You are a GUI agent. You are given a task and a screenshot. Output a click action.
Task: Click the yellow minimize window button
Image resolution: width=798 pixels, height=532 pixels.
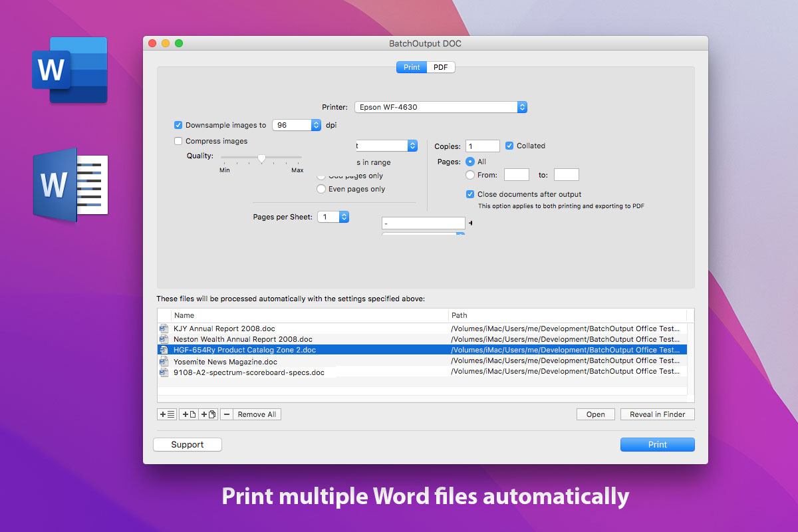tap(166, 43)
